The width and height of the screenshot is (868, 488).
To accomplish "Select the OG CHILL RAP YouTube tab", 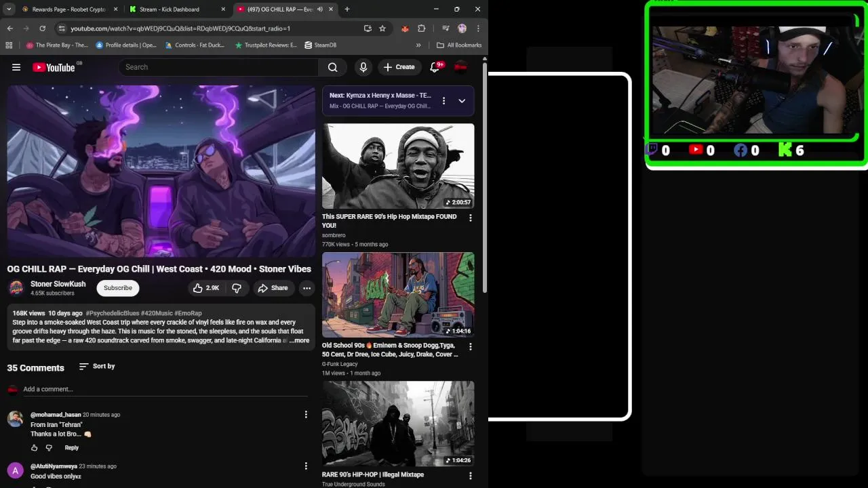I will (279, 9).
